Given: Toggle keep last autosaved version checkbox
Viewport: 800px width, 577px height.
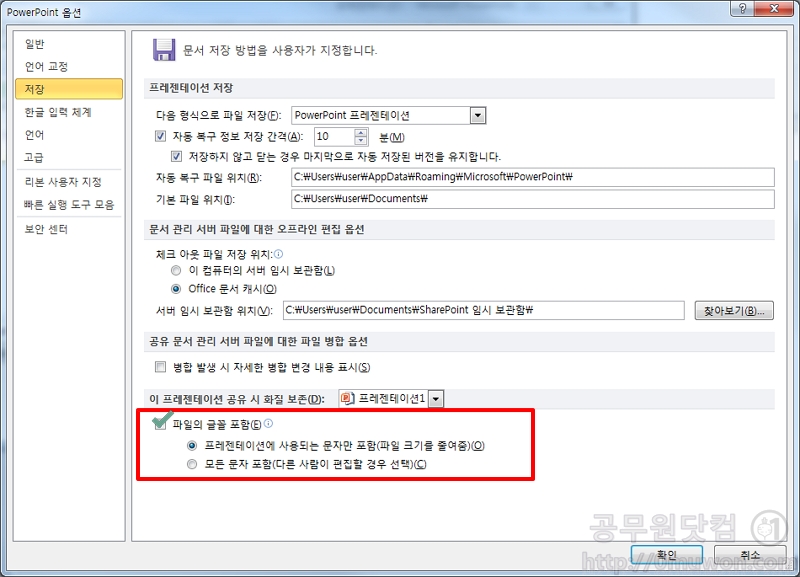Looking at the screenshot, I should tap(176, 156).
